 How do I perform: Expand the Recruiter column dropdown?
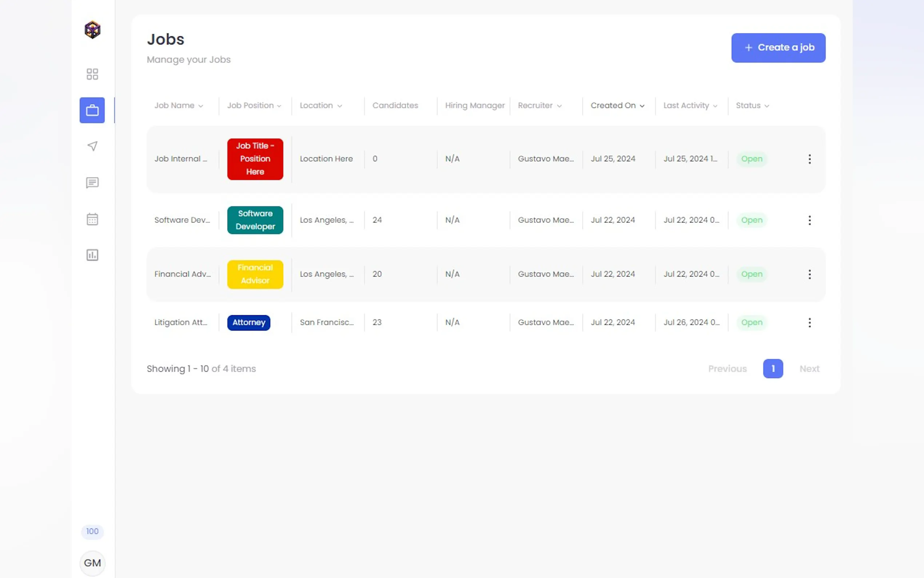[x=539, y=106]
